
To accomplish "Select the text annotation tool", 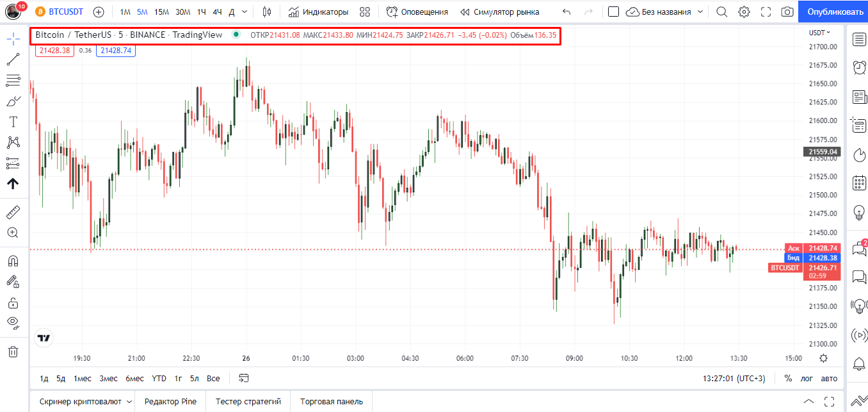I will point(13,121).
